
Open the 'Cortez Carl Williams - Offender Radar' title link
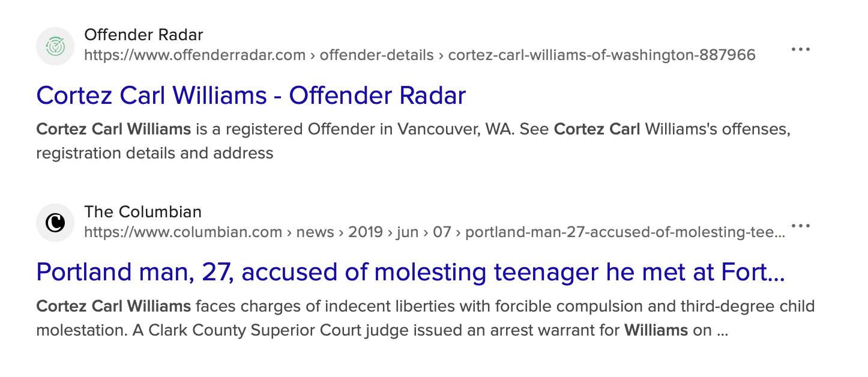click(251, 96)
